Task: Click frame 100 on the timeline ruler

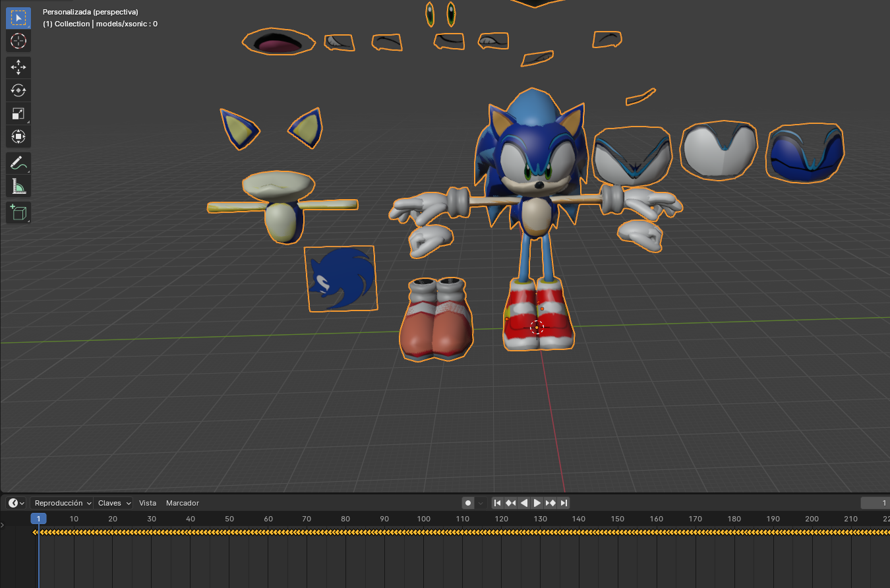Action: 423,519
